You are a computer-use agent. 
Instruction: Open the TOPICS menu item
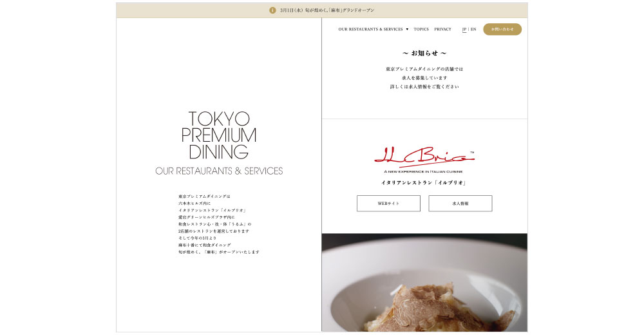coord(421,29)
